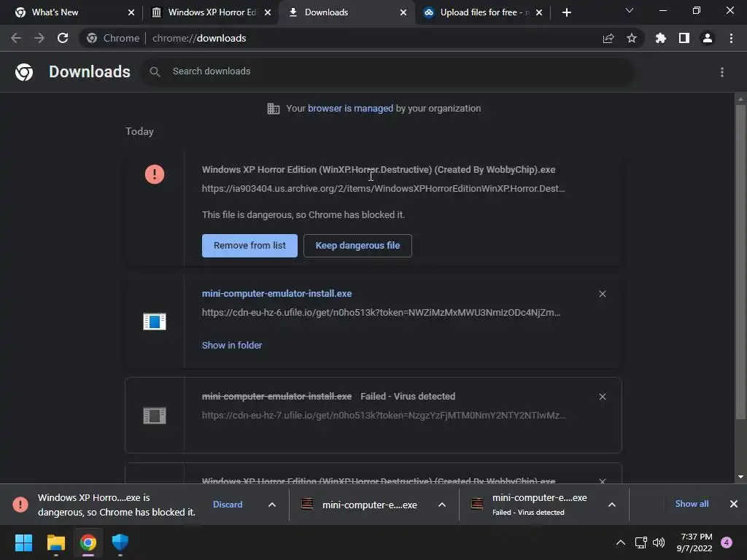This screenshot has width=747, height=560.
Task: Close the downloads shelf bar
Action: (x=734, y=504)
